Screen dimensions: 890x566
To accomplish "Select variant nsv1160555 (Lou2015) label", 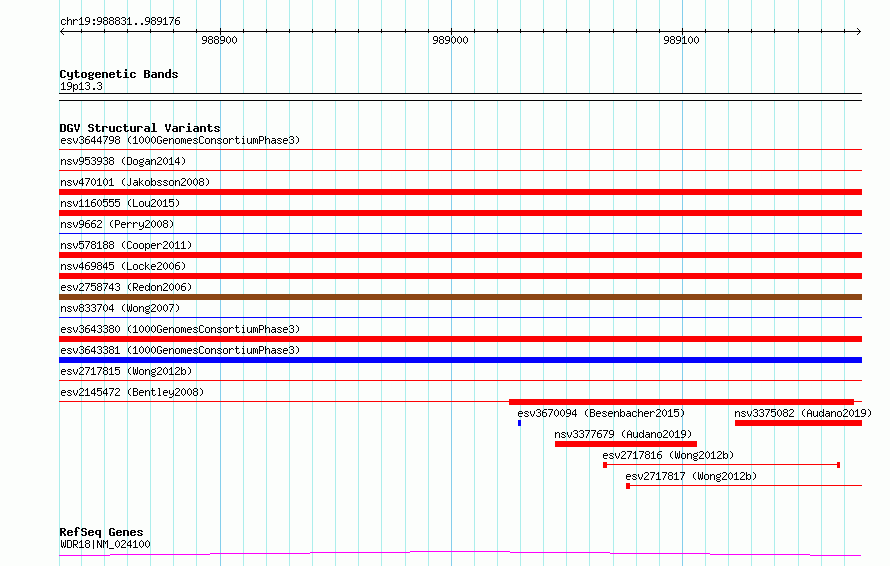I will pyautogui.click(x=120, y=203).
